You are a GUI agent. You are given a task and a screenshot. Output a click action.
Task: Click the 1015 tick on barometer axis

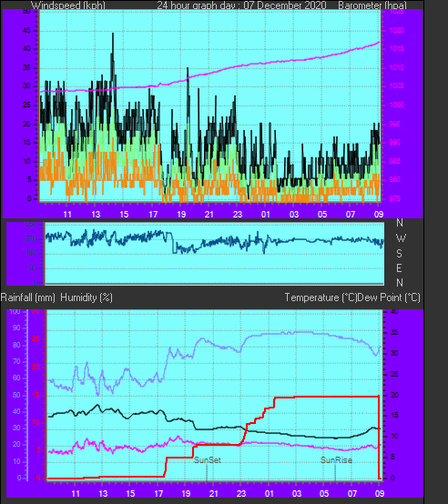click(396, 49)
